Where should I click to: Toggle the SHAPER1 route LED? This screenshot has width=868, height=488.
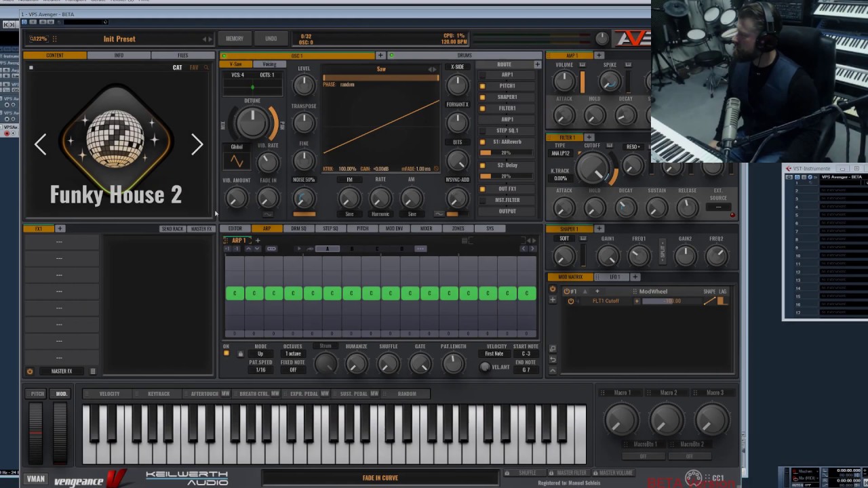[483, 97]
